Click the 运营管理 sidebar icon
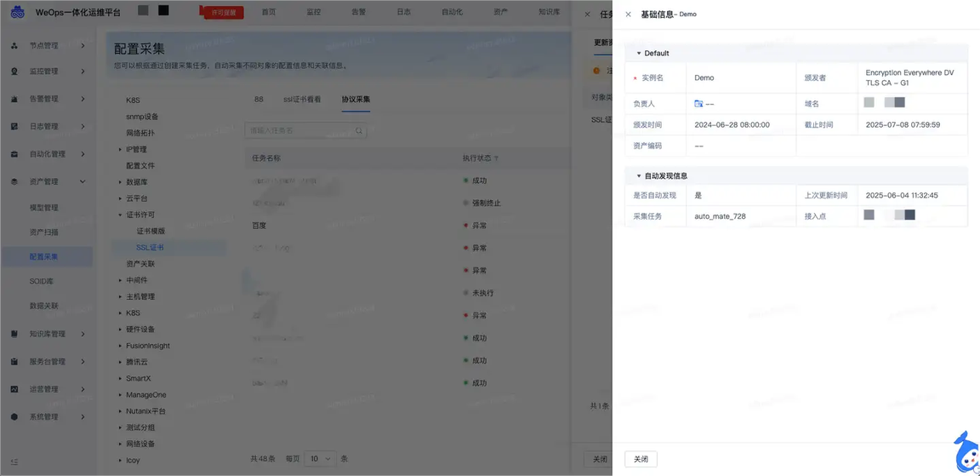 (14, 389)
